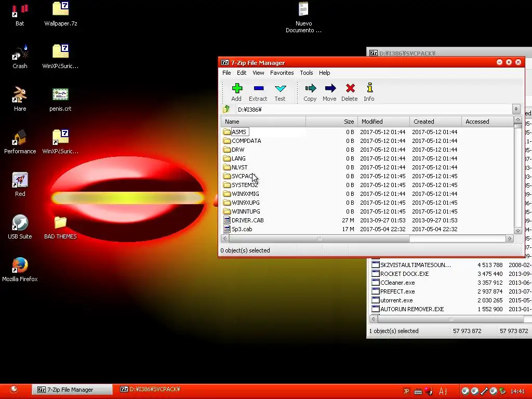
Task: Select the penis.crt certificate file
Action: tap(60, 99)
